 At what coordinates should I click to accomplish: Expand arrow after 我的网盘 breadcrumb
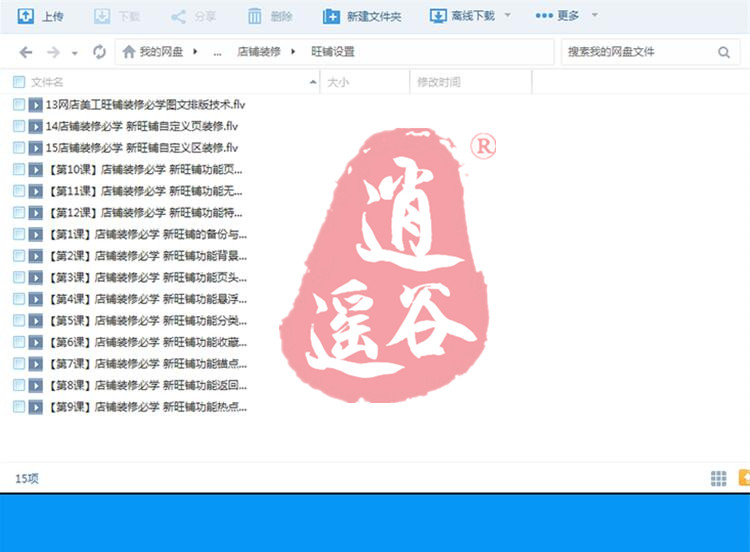coord(195,52)
